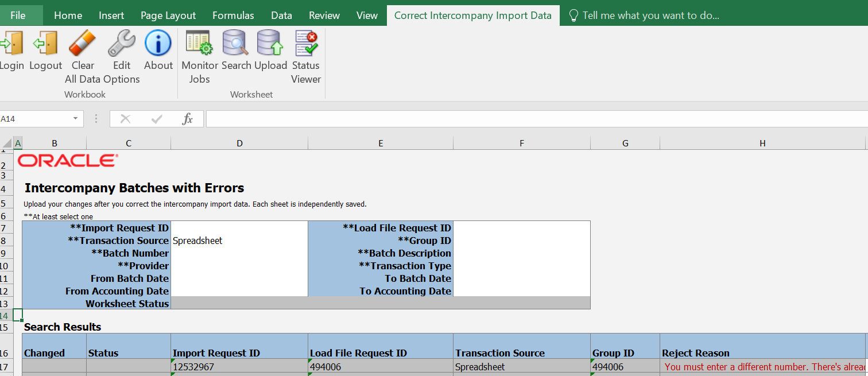Click the Login ribbon icon
This screenshot has height=376, width=868.
click(x=11, y=43)
